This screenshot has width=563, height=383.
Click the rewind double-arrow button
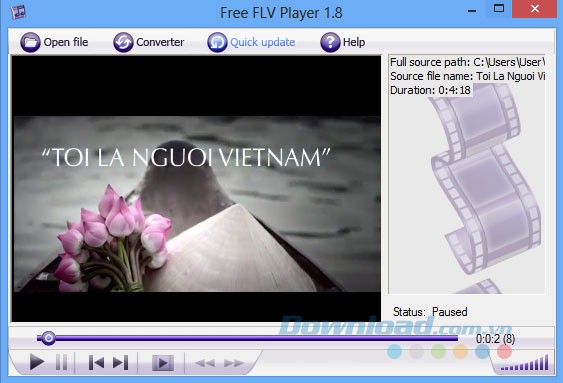coord(205,363)
